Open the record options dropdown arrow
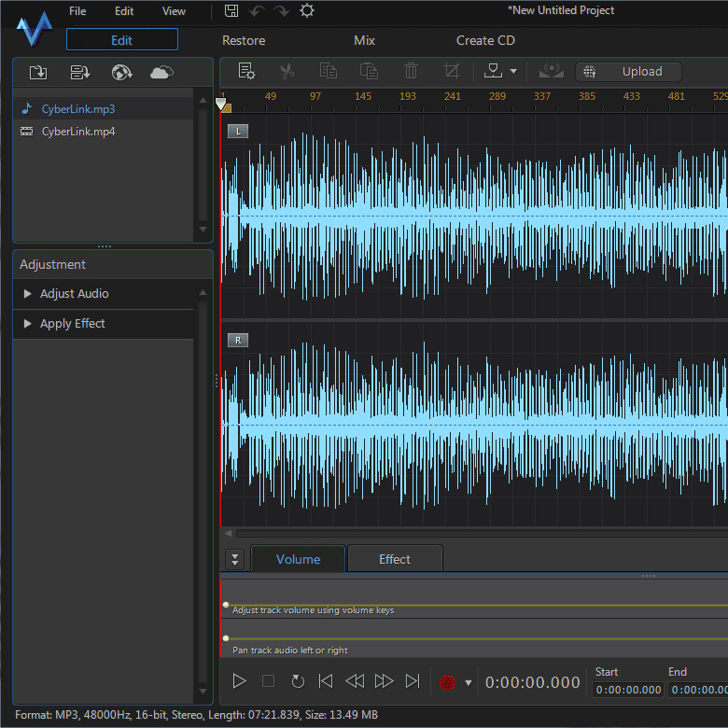728x728 pixels. pyautogui.click(x=468, y=682)
